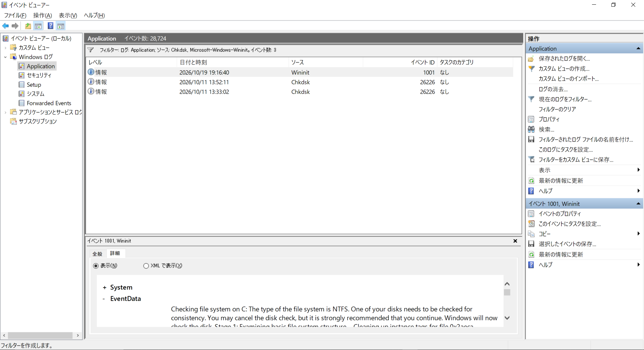Expand the System node in event details

coord(105,288)
